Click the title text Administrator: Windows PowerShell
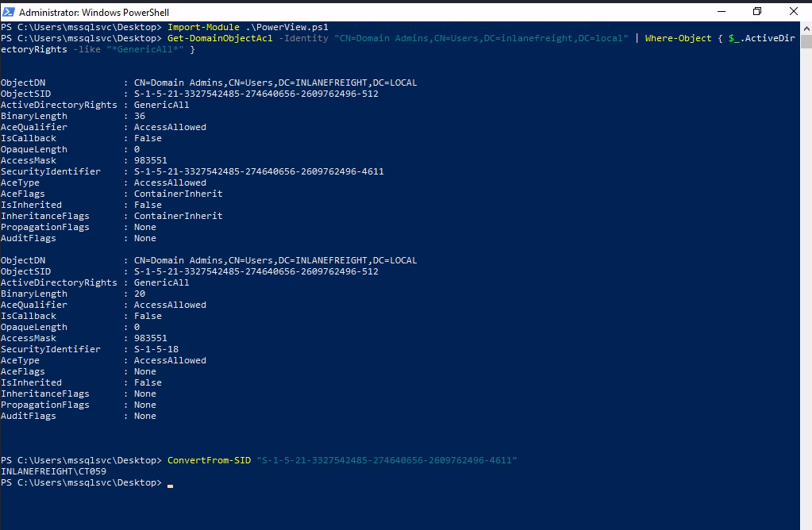This screenshot has width=812, height=530. (x=94, y=13)
